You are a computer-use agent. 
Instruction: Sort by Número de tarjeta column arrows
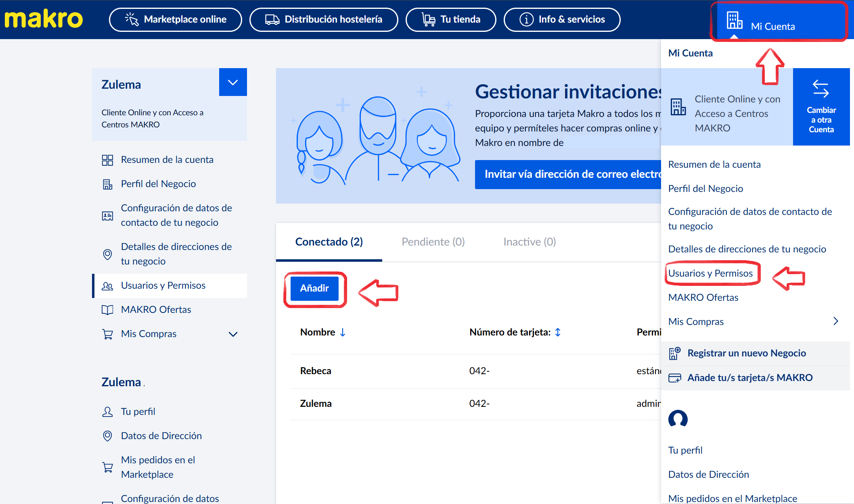558,332
